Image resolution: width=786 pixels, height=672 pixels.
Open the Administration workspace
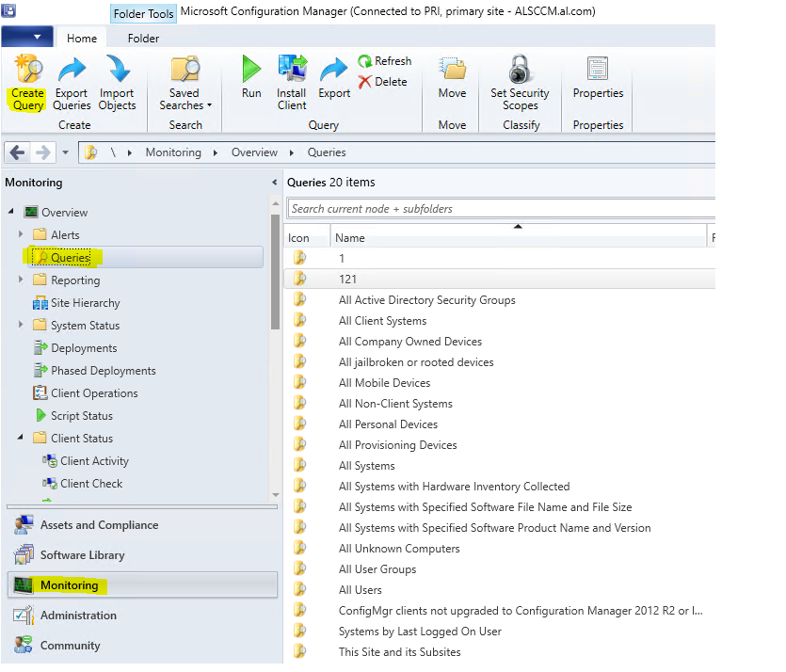[142, 616]
